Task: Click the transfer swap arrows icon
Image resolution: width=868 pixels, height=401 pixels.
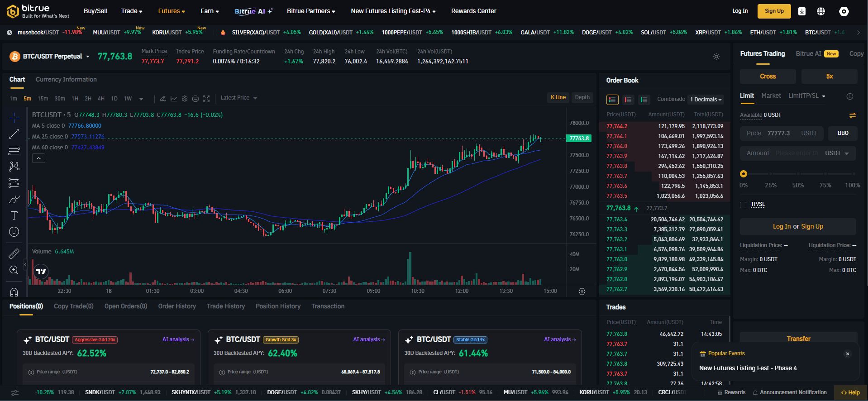Action: point(853,115)
